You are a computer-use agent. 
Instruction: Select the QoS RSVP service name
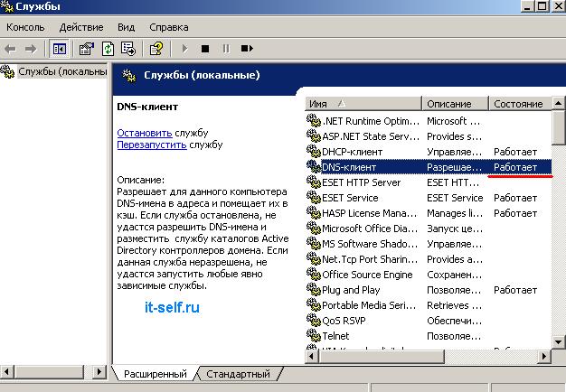[344, 321]
